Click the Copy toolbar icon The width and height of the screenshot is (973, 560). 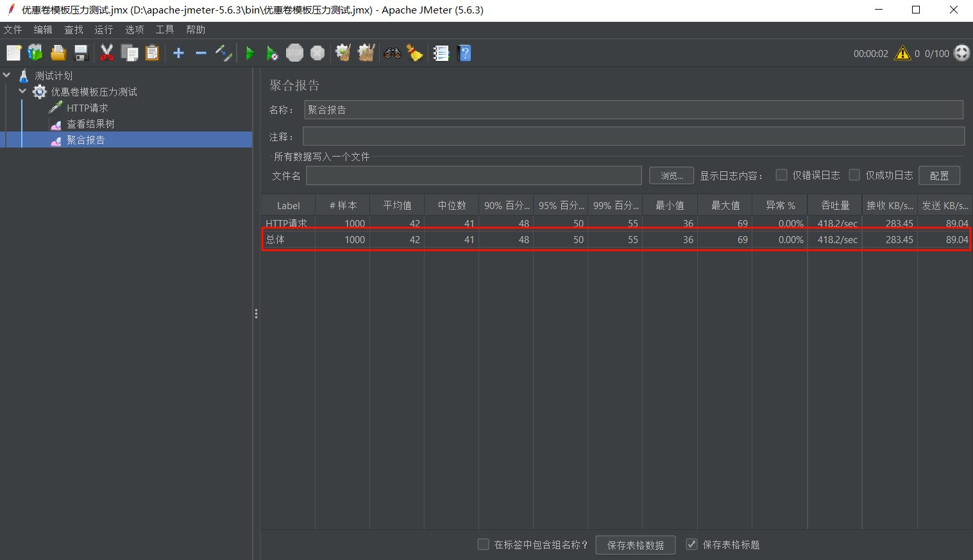point(130,53)
